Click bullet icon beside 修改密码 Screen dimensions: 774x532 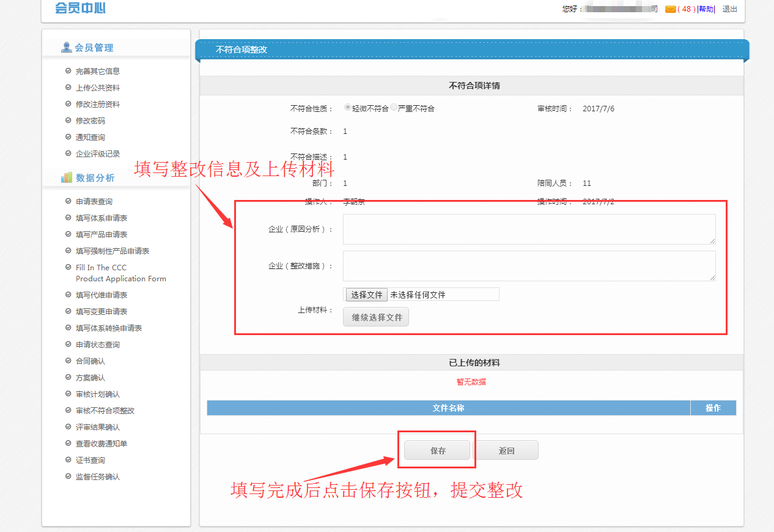pyautogui.click(x=68, y=120)
